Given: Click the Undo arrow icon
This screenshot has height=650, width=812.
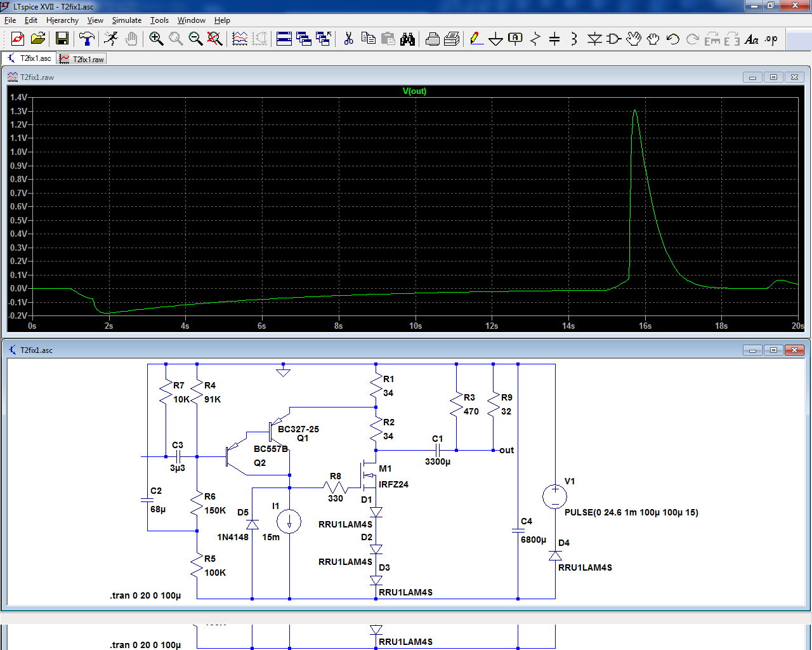Looking at the screenshot, I should 673,39.
